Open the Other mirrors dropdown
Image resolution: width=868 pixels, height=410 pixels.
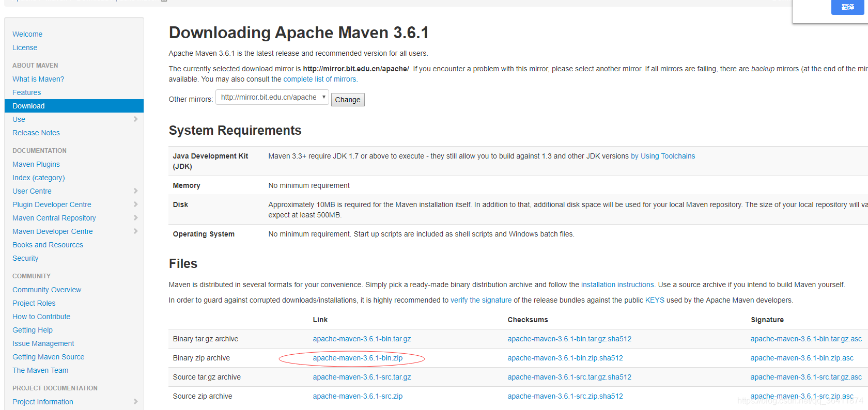tap(272, 97)
